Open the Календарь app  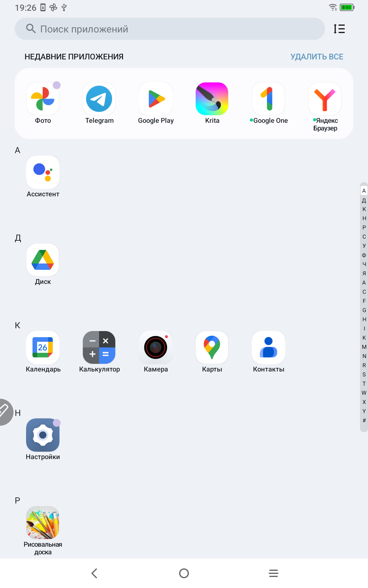(x=43, y=347)
